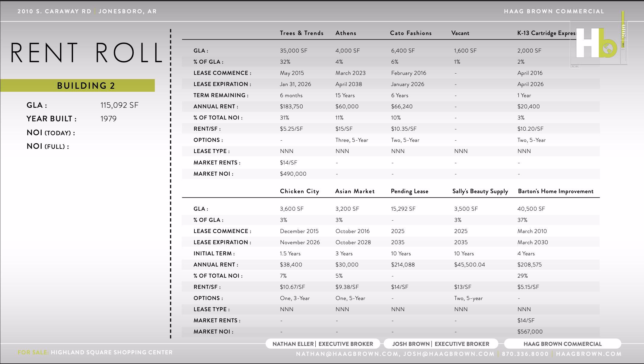Click the Trees & Trends column header
The width and height of the screenshot is (644, 364).
coord(301,33)
